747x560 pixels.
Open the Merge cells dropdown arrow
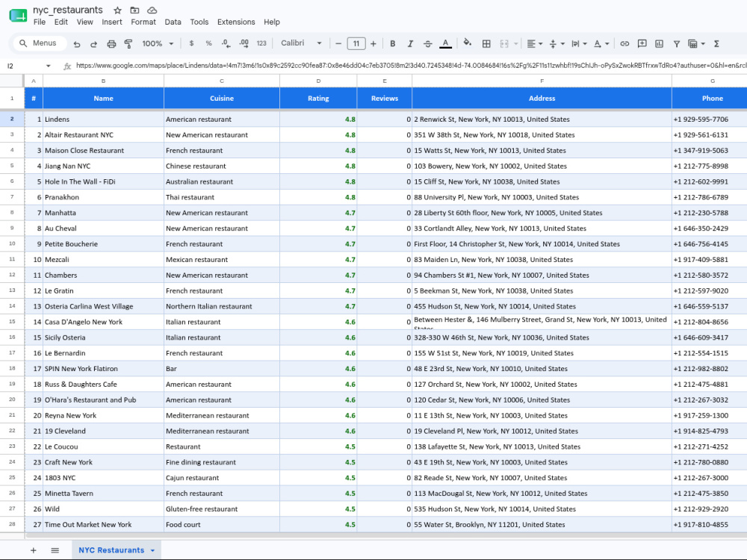pyautogui.click(x=516, y=44)
